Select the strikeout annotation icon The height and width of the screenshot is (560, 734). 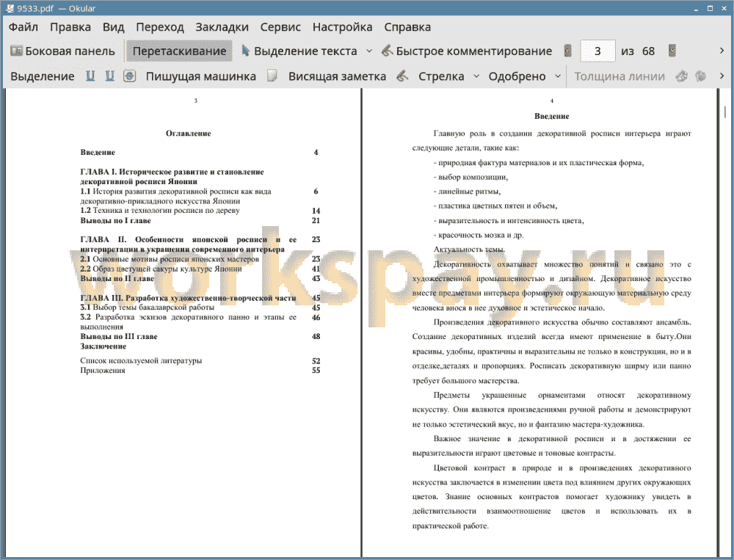130,76
